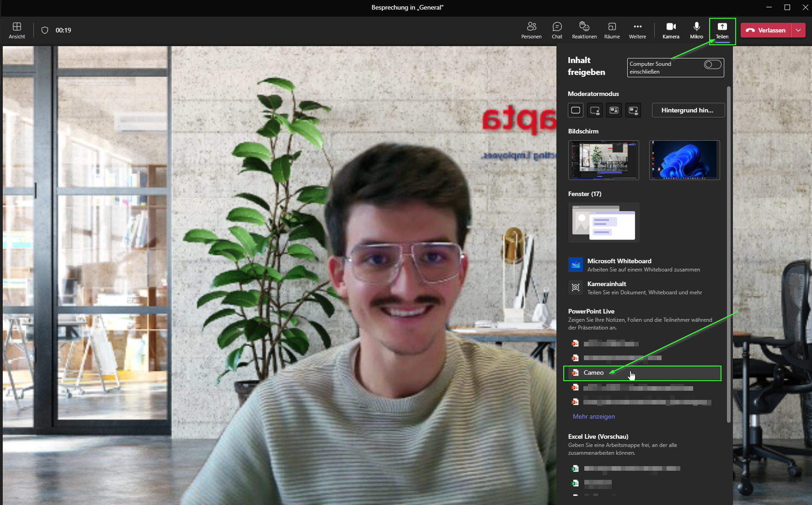Select first Moderatormodus content-only icon
The width and height of the screenshot is (812, 505).
pyautogui.click(x=576, y=110)
